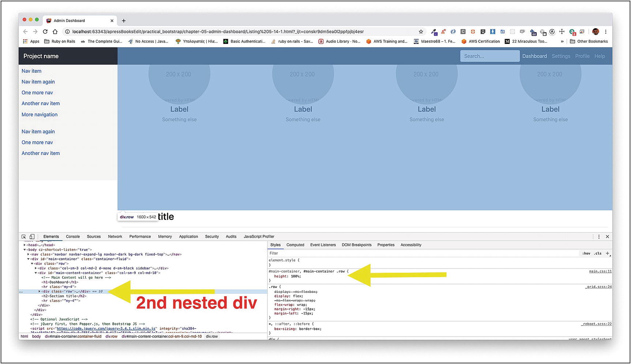Collapse the main-content-container div node
The height and width of the screenshot is (364, 631).
tap(36, 273)
